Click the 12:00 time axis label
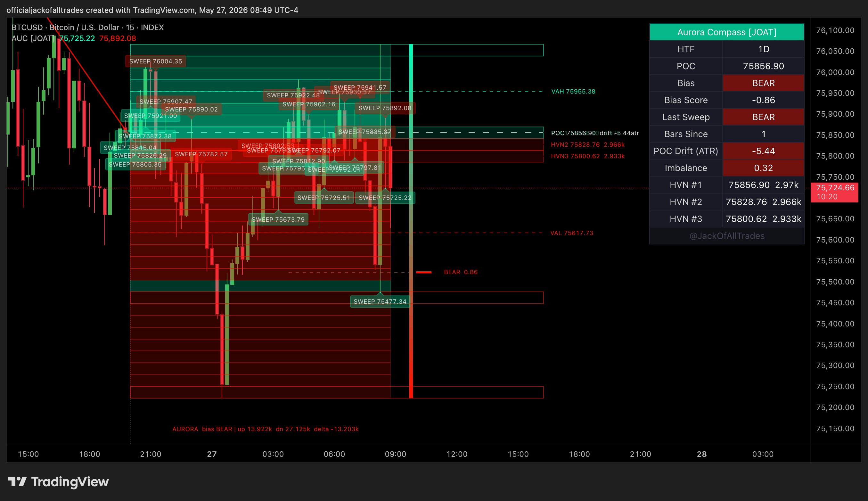This screenshot has height=501, width=868. click(457, 454)
